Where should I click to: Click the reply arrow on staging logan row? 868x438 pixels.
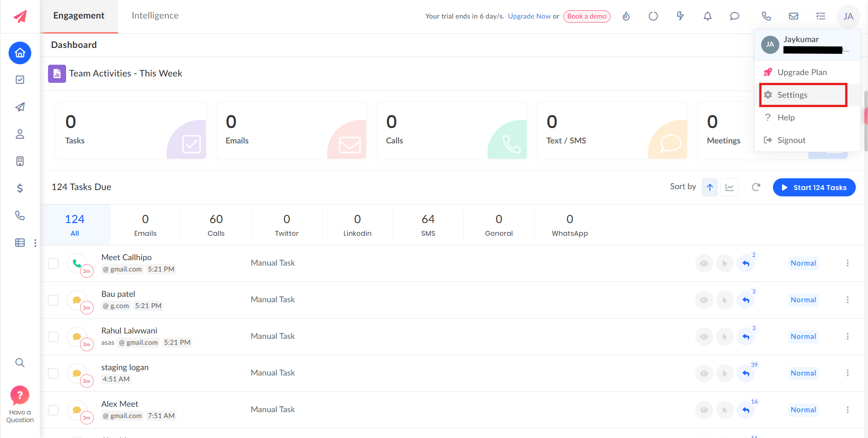point(746,373)
